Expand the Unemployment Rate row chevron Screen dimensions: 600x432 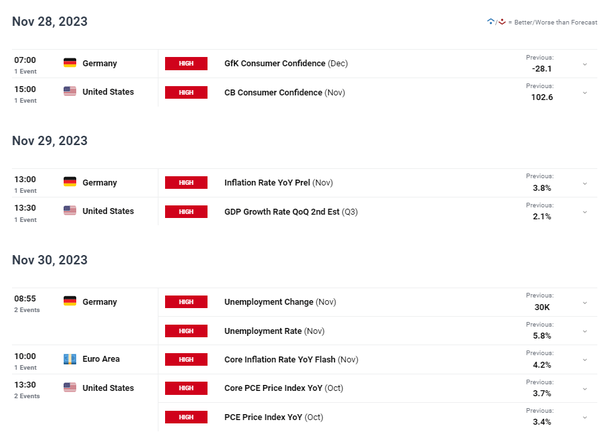tap(584, 331)
